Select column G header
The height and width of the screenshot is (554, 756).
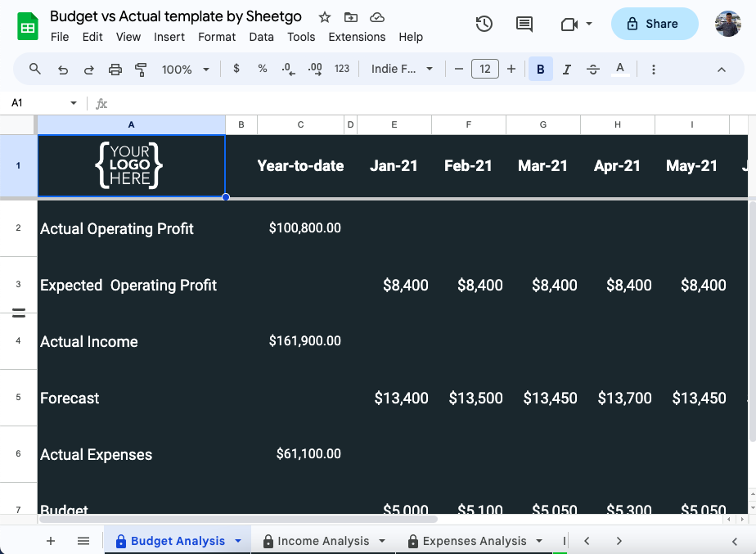tap(543, 125)
